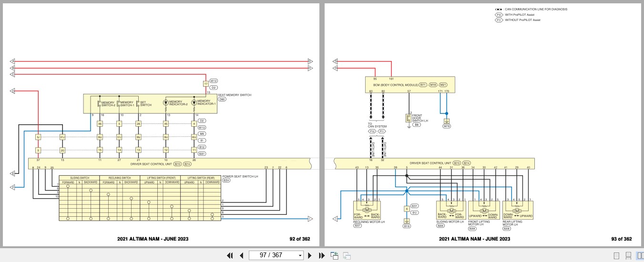Click the "92 of 362" page footer

click(300, 239)
